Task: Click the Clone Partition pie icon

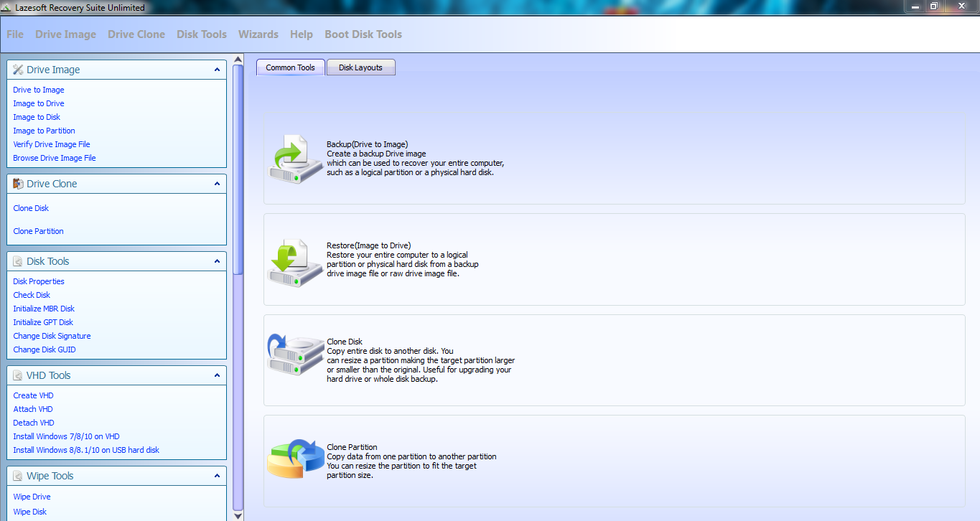Action: [296, 459]
